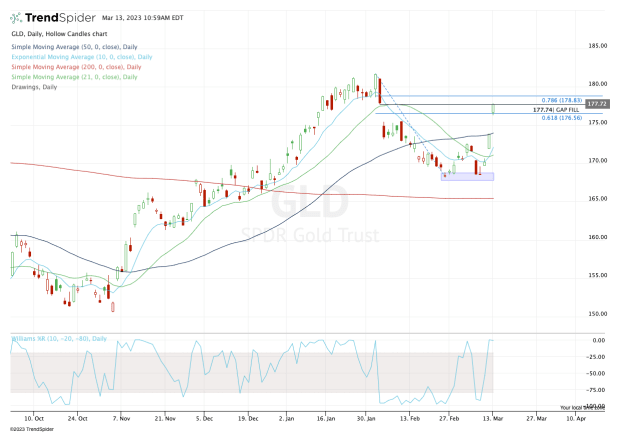Click the 170.00 price axis label
The height and width of the screenshot is (434, 620).
(x=597, y=160)
